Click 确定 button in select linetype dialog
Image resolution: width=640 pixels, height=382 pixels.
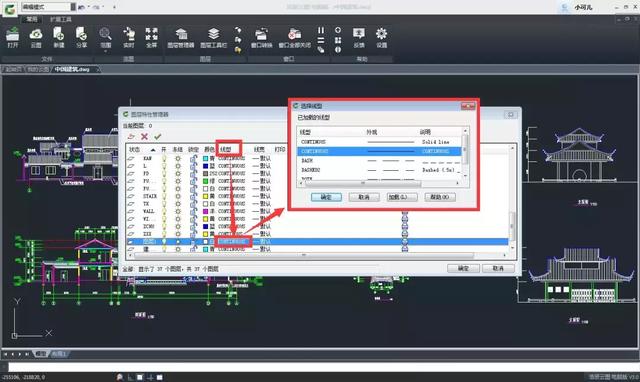(x=326, y=197)
